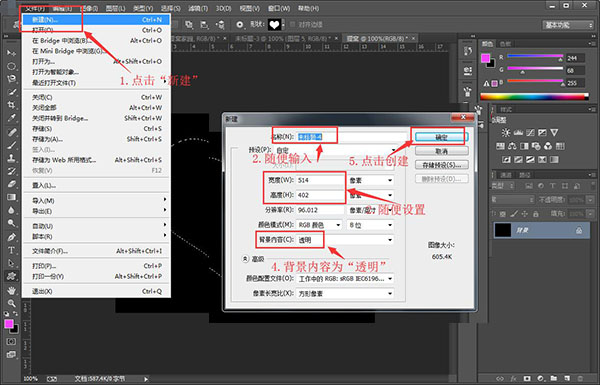The height and width of the screenshot is (385, 600).
Task: Toggle lock all for layer
Action: (x=536, y=214)
